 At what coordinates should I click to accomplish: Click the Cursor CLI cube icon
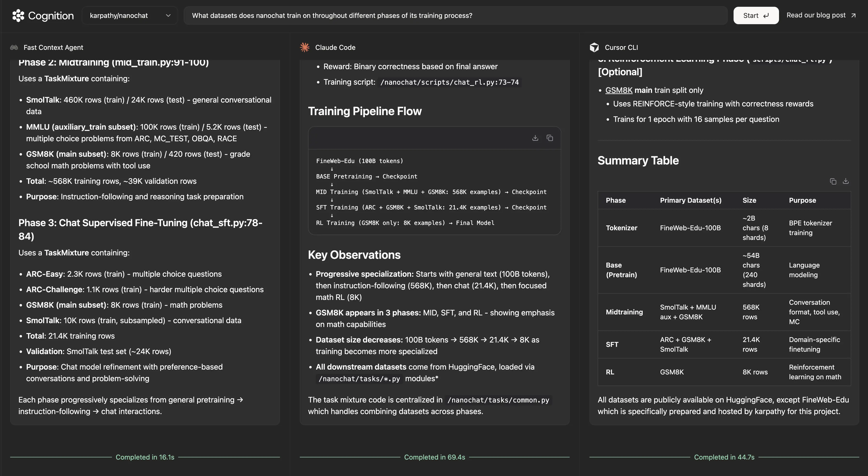tap(594, 48)
